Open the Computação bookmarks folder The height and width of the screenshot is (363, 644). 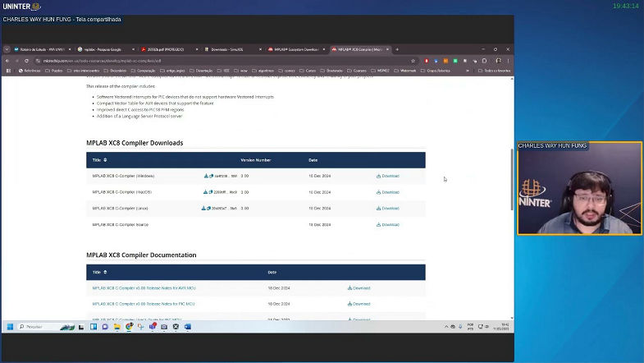pos(144,71)
